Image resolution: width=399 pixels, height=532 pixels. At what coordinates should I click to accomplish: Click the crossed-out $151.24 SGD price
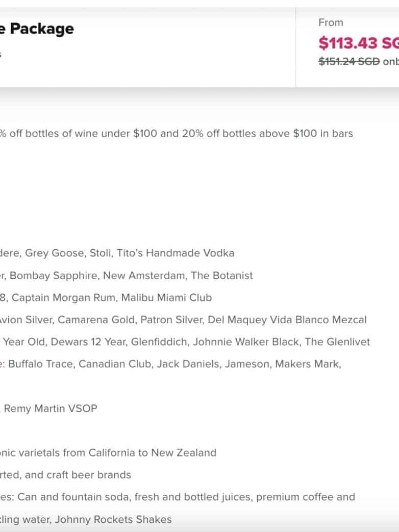tap(349, 61)
